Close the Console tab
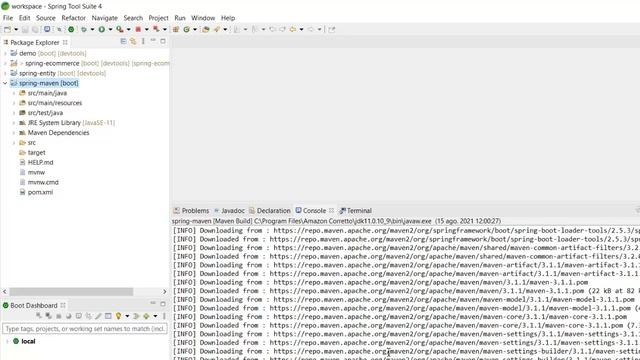 pyautogui.click(x=331, y=211)
